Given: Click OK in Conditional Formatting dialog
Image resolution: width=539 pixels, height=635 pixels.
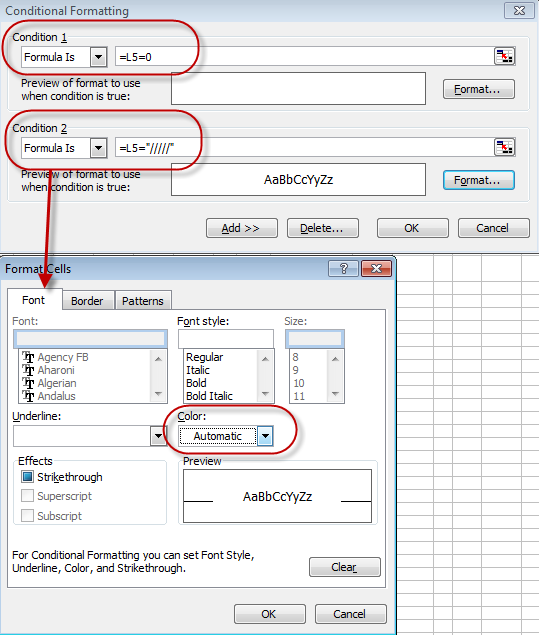Looking at the screenshot, I should click(413, 228).
